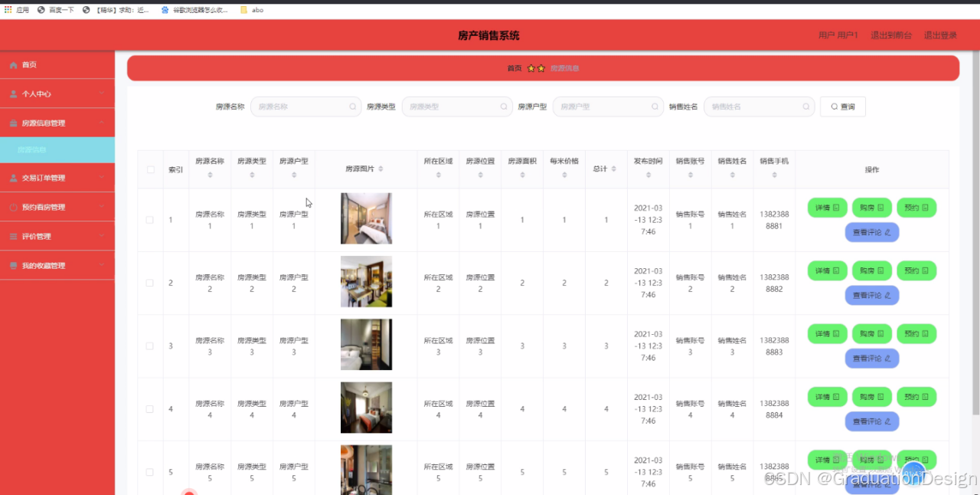Sort table by 所在区域 column arrows
The height and width of the screenshot is (495, 980).
(438, 175)
